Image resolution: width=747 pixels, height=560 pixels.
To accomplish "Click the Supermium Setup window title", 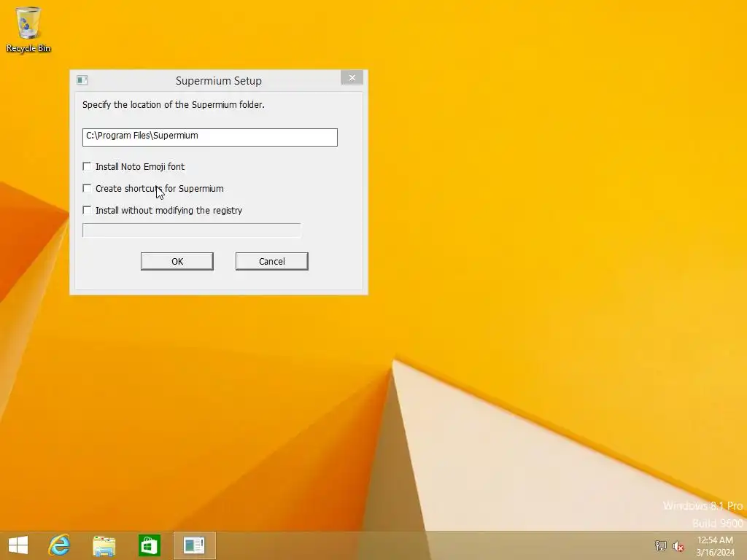I will pos(219,81).
